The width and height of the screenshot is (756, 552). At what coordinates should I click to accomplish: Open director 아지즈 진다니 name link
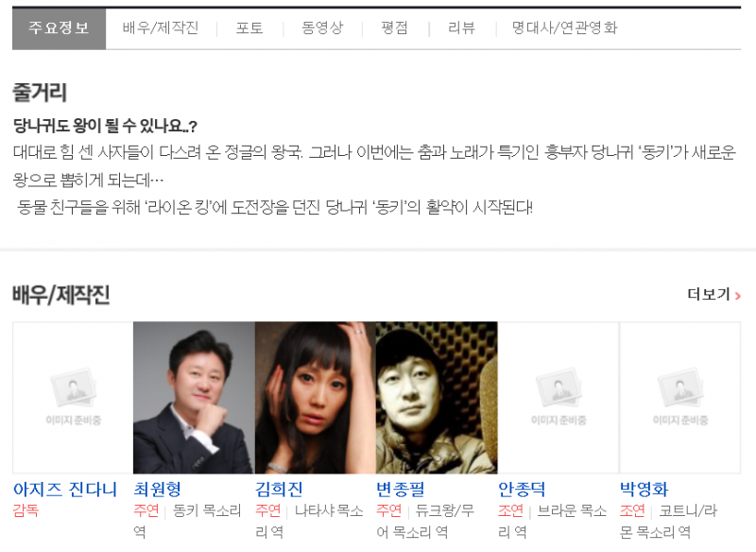coord(65,490)
